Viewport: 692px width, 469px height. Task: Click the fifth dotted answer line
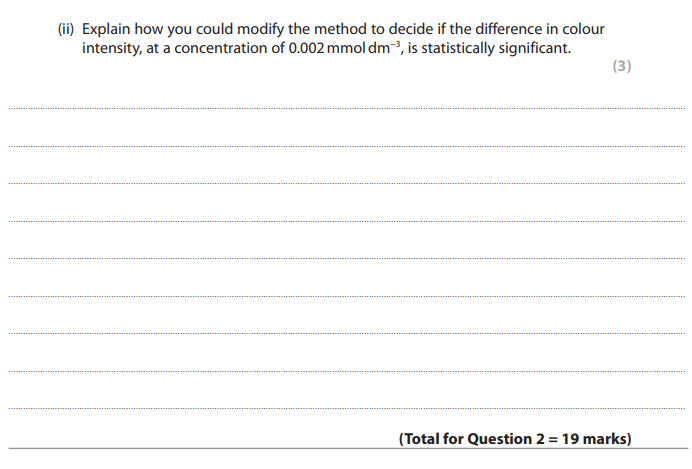point(346,258)
